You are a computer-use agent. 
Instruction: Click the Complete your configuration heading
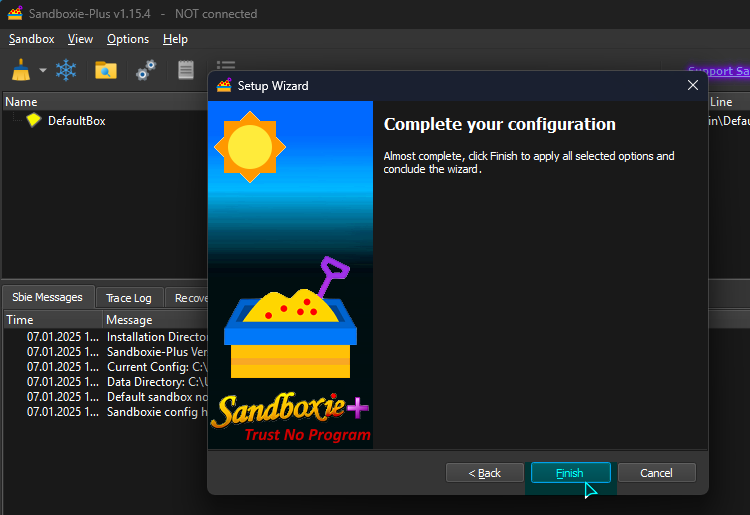[x=499, y=124]
